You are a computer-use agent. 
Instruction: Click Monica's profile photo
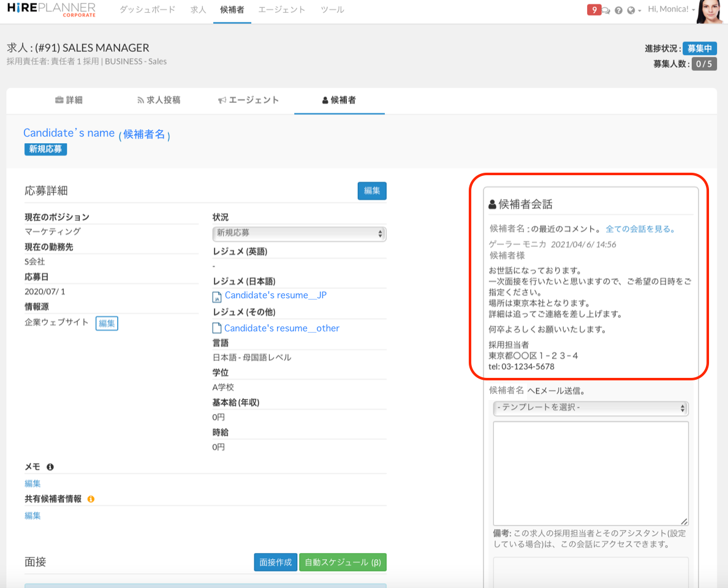point(711,11)
